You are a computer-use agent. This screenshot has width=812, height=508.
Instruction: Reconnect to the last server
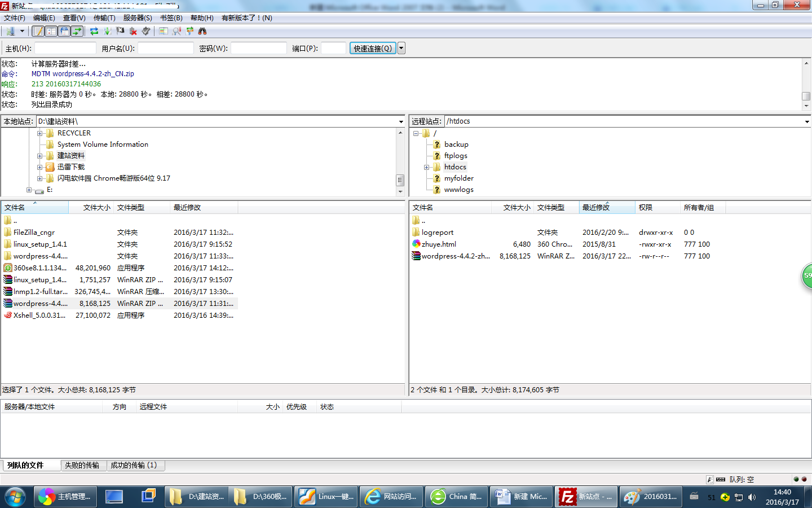pyautogui.click(x=146, y=31)
